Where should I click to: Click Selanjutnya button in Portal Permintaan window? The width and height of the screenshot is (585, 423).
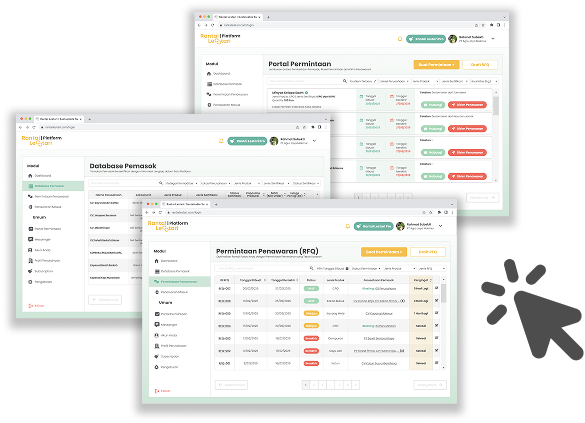(x=482, y=197)
